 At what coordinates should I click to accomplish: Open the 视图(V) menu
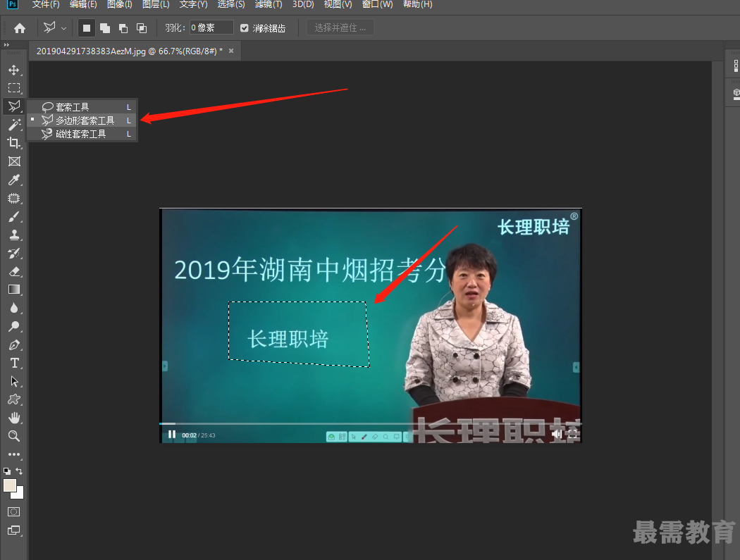(338, 4)
